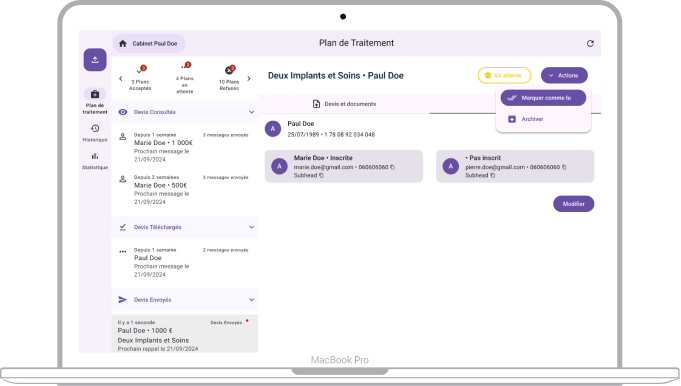The width and height of the screenshot is (681, 386).
Task: Click the En attente status chip
Action: tap(504, 75)
